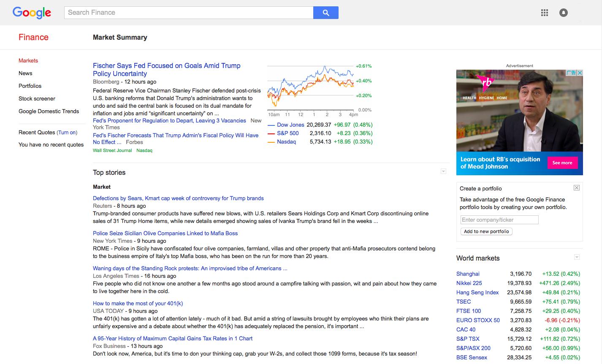Click Add to new portfolio button
The width and height of the screenshot is (602, 364).
click(486, 231)
